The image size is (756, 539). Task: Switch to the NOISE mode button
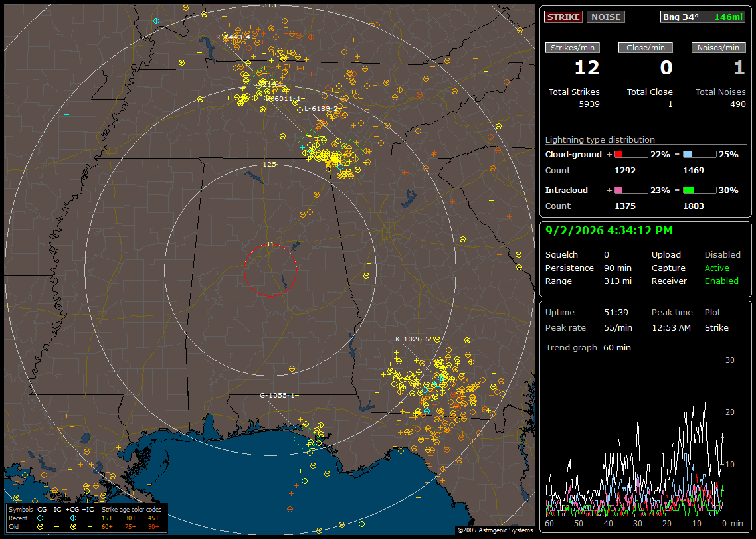coord(606,17)
